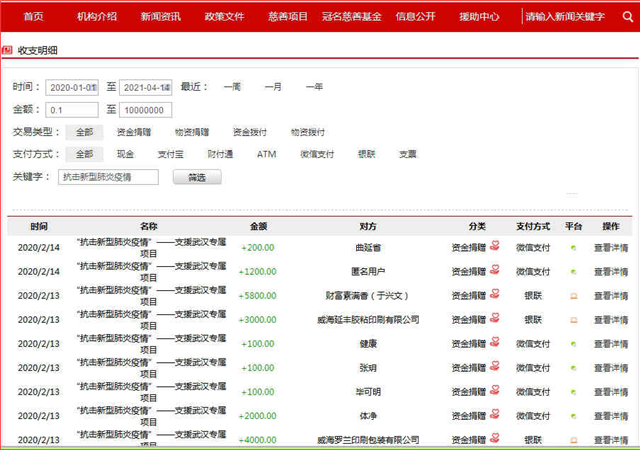Screen dimensions: 640x450
Task: Select 支付宝 payment method filter
Action: pyautogui.click(x=171, y=154)
